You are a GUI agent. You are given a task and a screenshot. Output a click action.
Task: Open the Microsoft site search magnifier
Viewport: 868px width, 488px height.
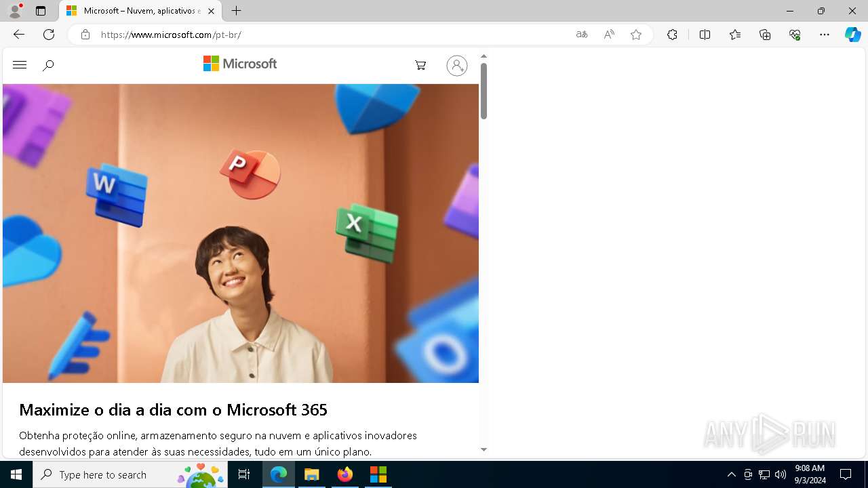pos(48,66)
